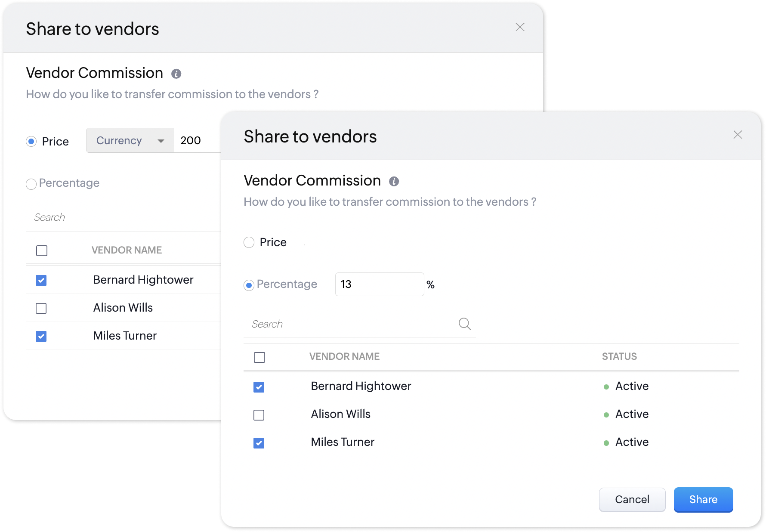The height and width of the screenshot is (532, 766).
Task: Click the info icon beside front Vendor Commission
Action: [394, 181]
